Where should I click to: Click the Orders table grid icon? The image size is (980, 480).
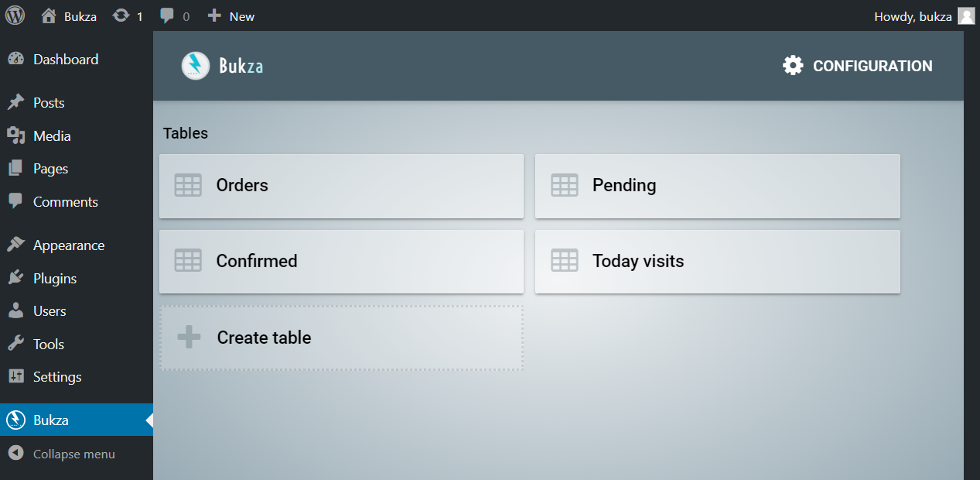tap(188, 185)
